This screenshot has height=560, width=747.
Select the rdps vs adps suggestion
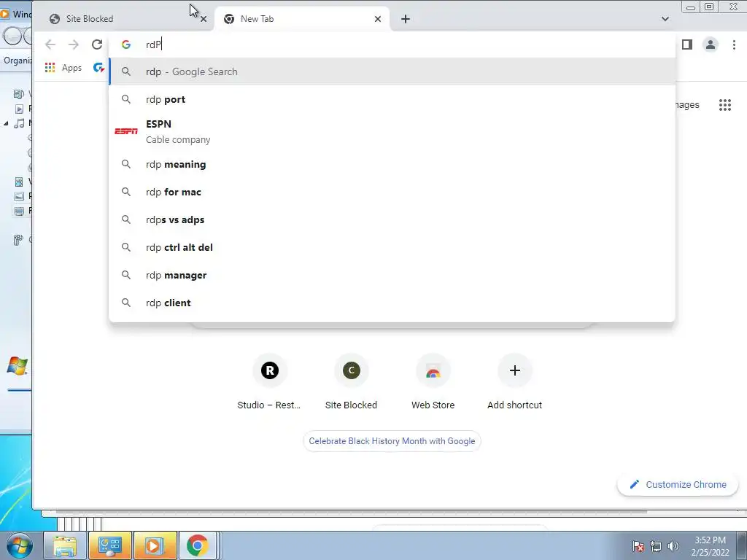(x=392, y=219)
